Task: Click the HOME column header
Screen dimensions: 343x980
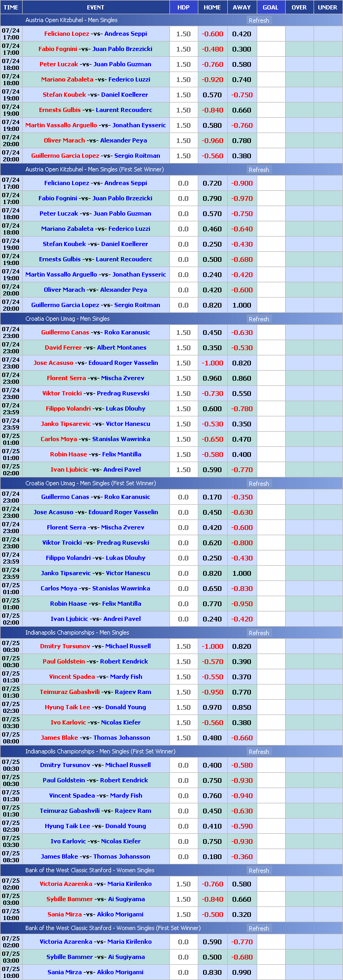Action: [212, 7]
